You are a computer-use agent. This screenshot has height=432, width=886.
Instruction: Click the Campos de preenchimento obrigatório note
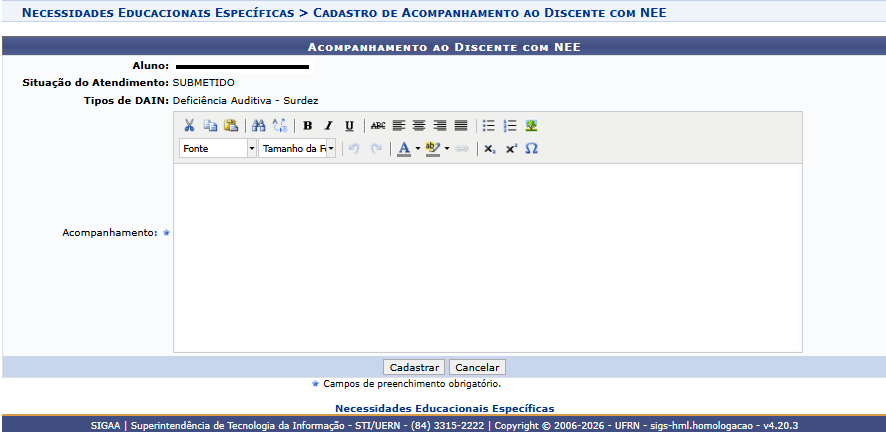(x=412, y=384)
